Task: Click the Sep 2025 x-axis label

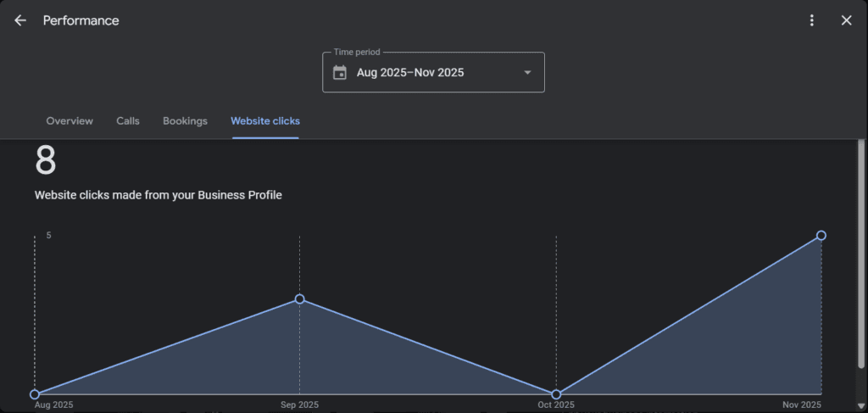Action: click(299, 405)
